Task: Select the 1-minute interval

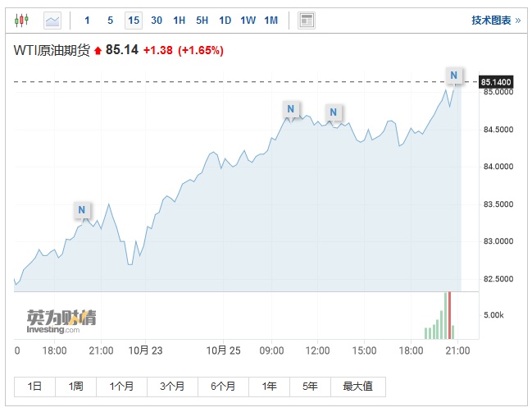Action: (88, 20)
